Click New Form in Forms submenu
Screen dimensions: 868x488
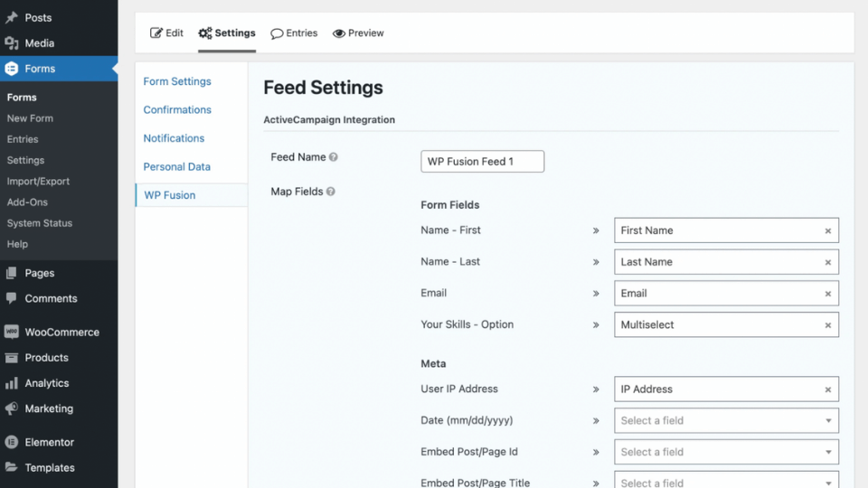pyautogui.click(x=30, y=118)
